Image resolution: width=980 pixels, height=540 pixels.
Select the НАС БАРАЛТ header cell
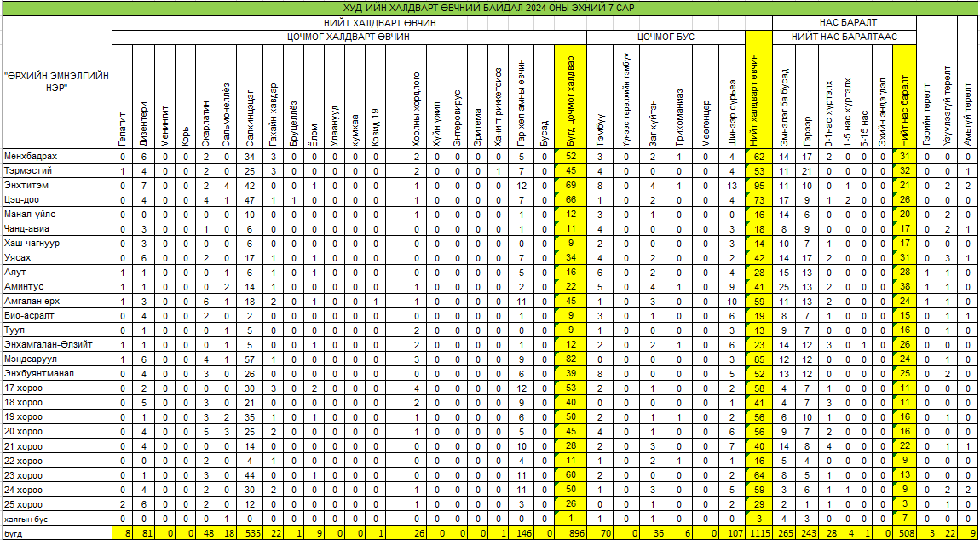coord(844,23)
